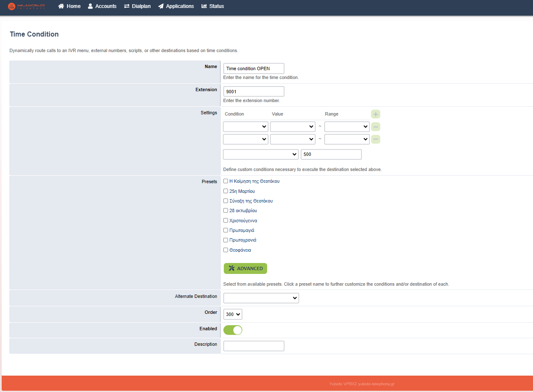Tick the 25η Μαρτίου preset checkbox
The width and height of the screenshot is (533, 392).
coord(226,191)
